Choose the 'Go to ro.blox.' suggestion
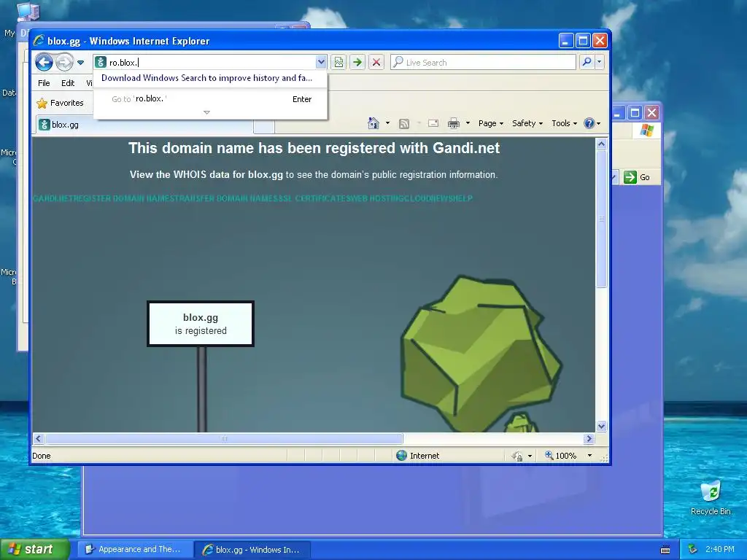This screenshot has height=560, width=747. pos(210,99)
